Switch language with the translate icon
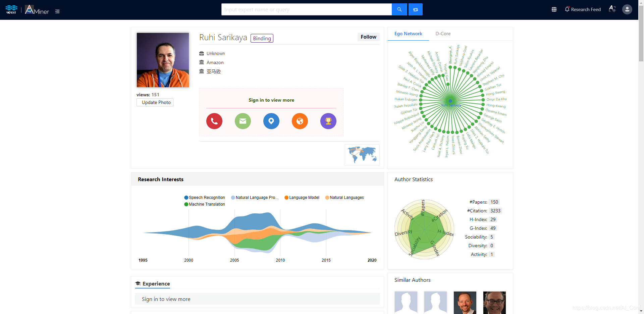This screenshot has height=314, width=644. tap(612, 9)
